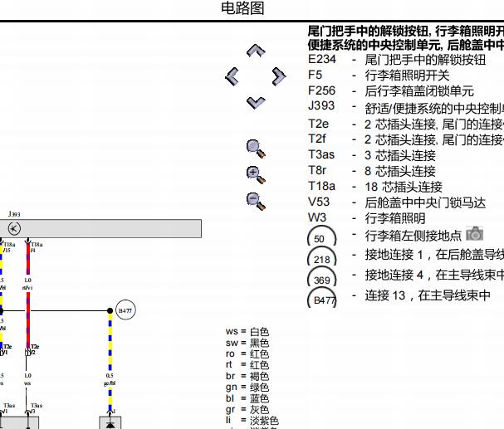504x429 pixels.
Task: Click the 'ge/bl' wire label below B477
Action: [110, 383]
